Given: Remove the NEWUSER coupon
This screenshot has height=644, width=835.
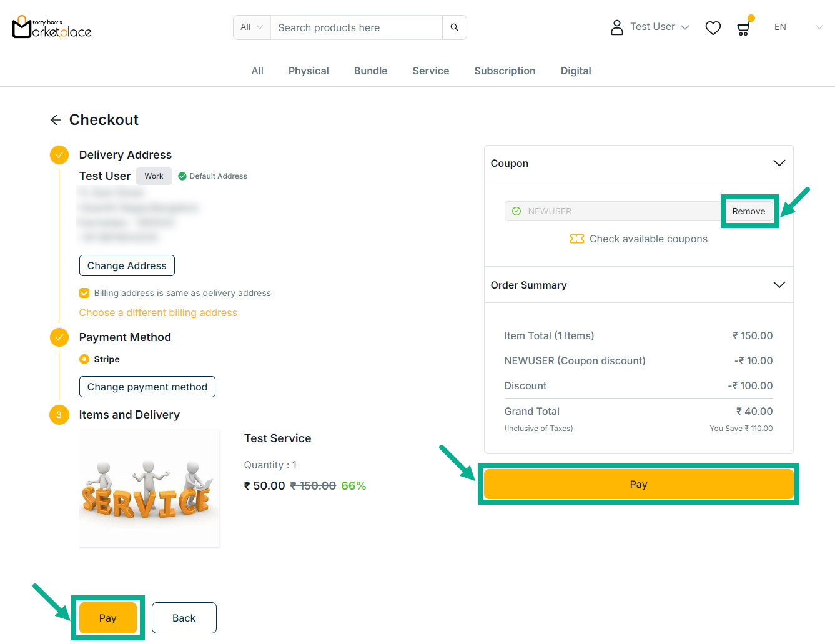Looking at the screenshot, I should (x=748, y=211).
